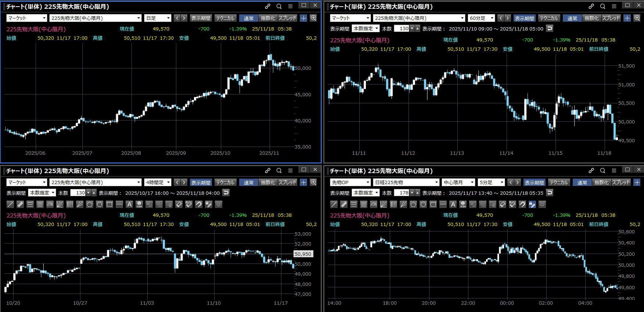Select the trend line tool in 4時間足 chart
Image resolution: width=644 pixels, height=312 pixels.
(x=10, y=204)
